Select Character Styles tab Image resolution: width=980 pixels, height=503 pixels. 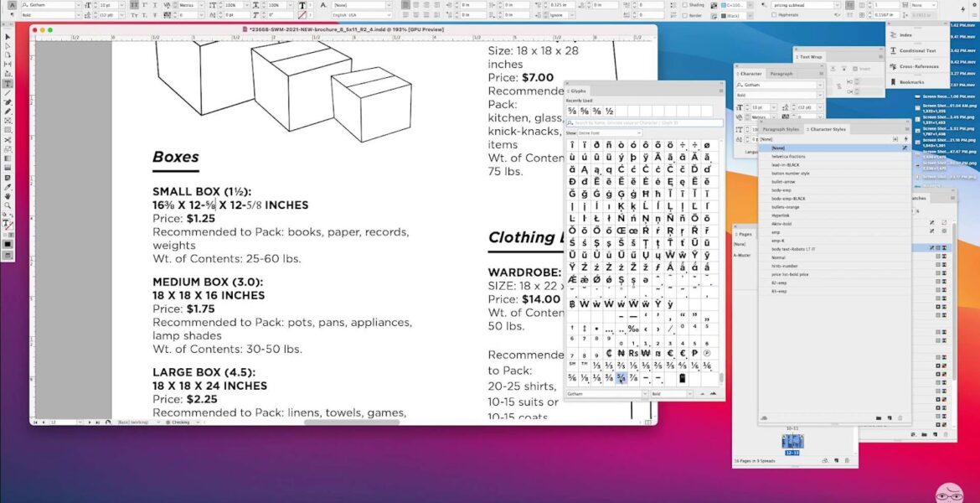pyautogui.click(x=828, y=129)
